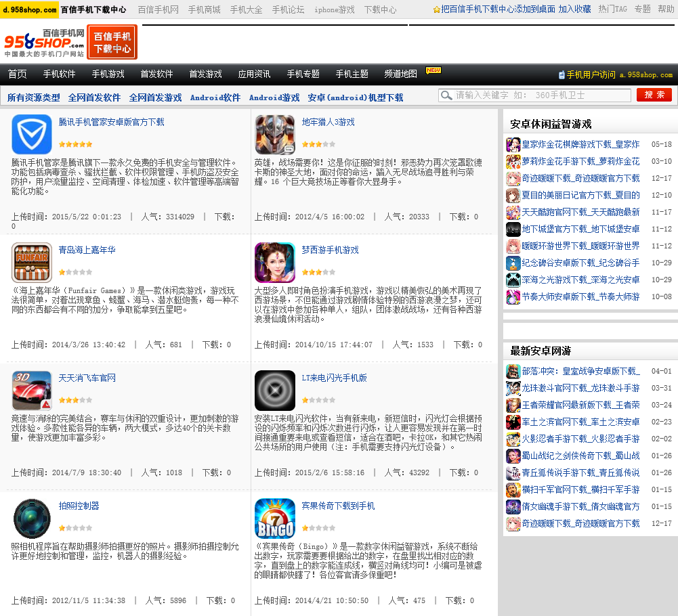Screen dimensions: 678x616
Task: Click the 地下城堡 dark sidebar icon
Action: pos(513,229)
